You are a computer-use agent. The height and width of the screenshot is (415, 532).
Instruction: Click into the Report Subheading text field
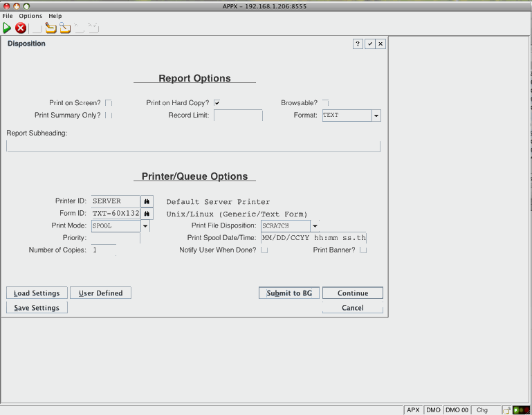(x=193, y=146)
